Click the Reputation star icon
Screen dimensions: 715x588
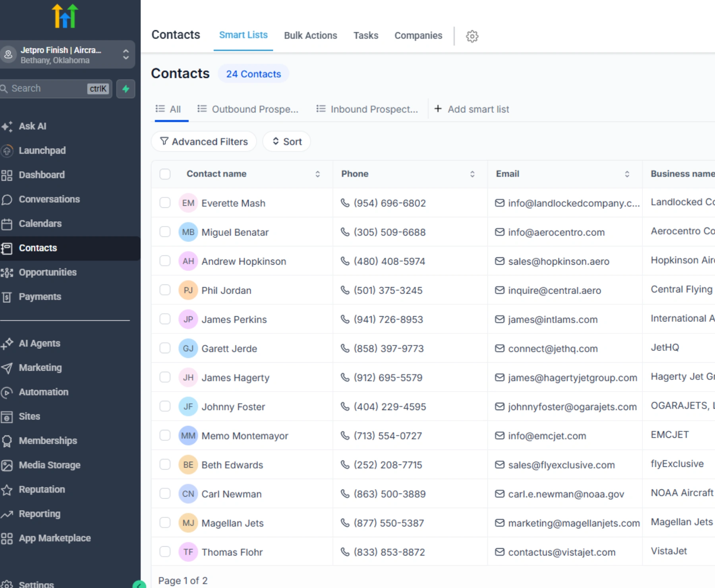tap(7, 490)
